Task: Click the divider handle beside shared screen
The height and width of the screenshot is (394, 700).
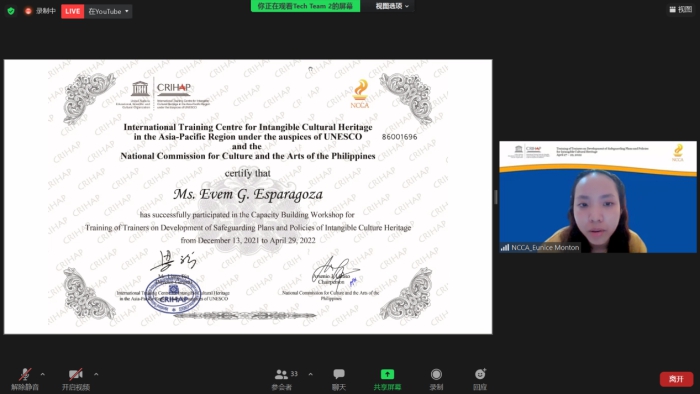Action: [496, 197]
